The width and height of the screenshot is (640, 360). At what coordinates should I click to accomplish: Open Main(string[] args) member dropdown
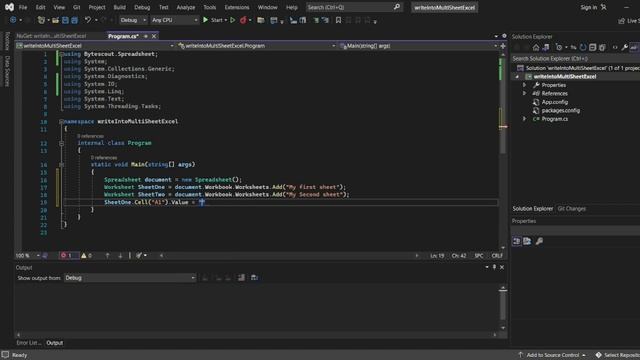[419, 46]
